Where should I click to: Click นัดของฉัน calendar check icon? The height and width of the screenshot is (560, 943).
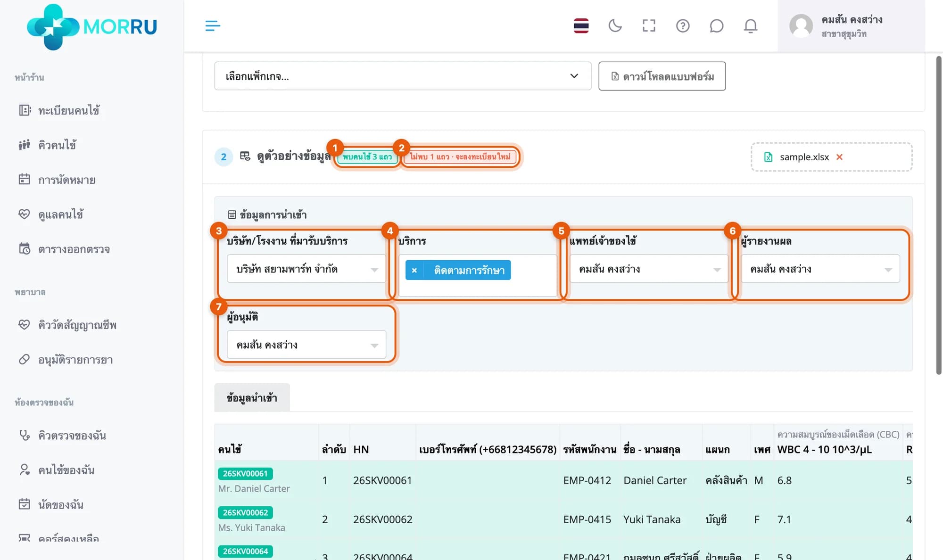24,504
